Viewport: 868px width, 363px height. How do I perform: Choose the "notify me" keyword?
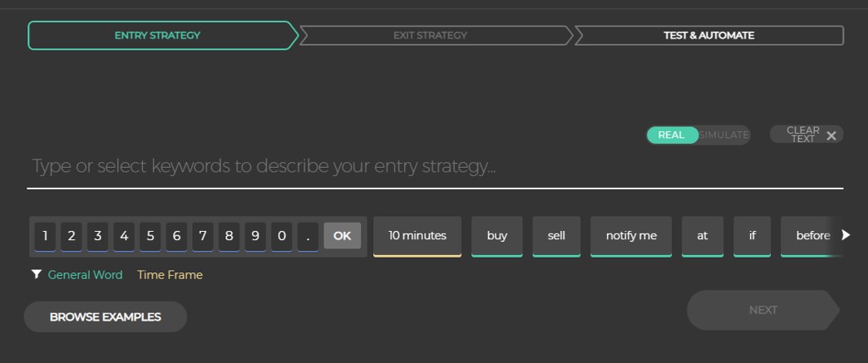[x=631, y=236]
